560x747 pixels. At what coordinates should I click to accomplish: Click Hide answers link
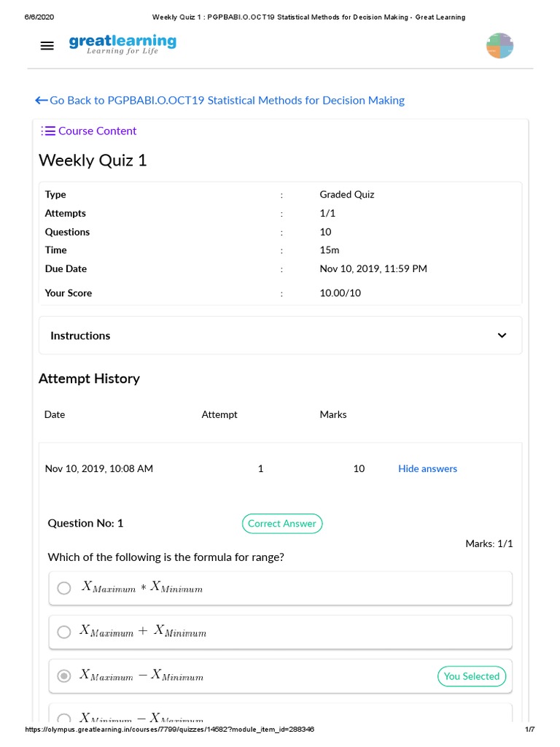click(427, 468)
